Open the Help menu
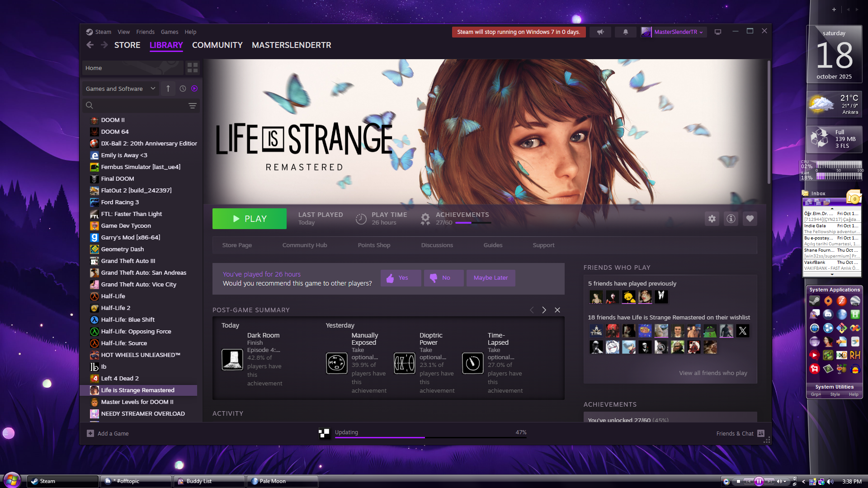Screen dimensions: 868x488 click(x=190, y=32)
